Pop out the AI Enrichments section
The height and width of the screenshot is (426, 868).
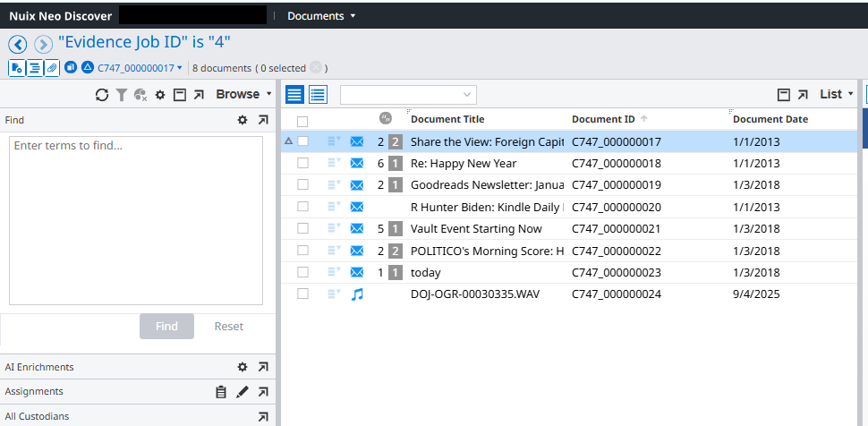click(x=263, y=367)
